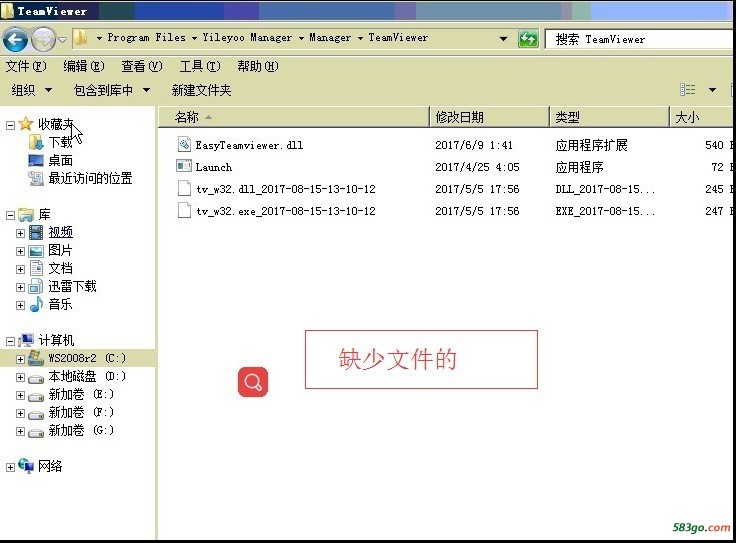Open 新加卷 (F:) drive

pos(81,412)
